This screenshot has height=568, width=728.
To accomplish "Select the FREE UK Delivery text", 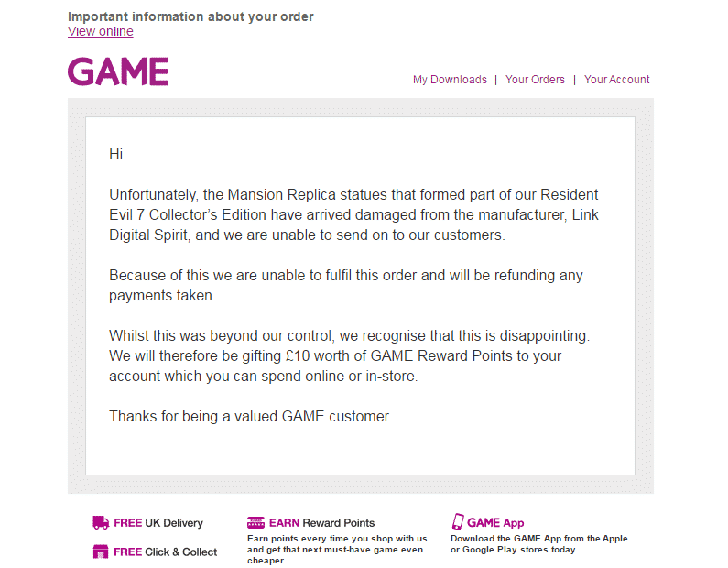I will point(158,523).
